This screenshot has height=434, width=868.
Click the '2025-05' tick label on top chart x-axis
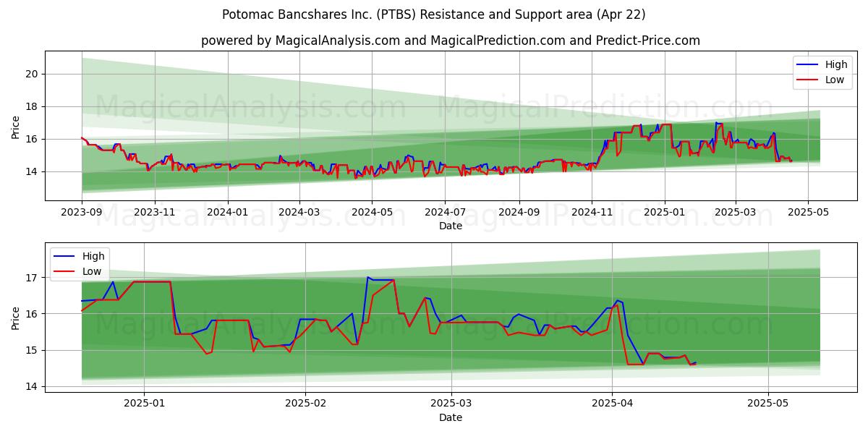(x=808, y=213)
